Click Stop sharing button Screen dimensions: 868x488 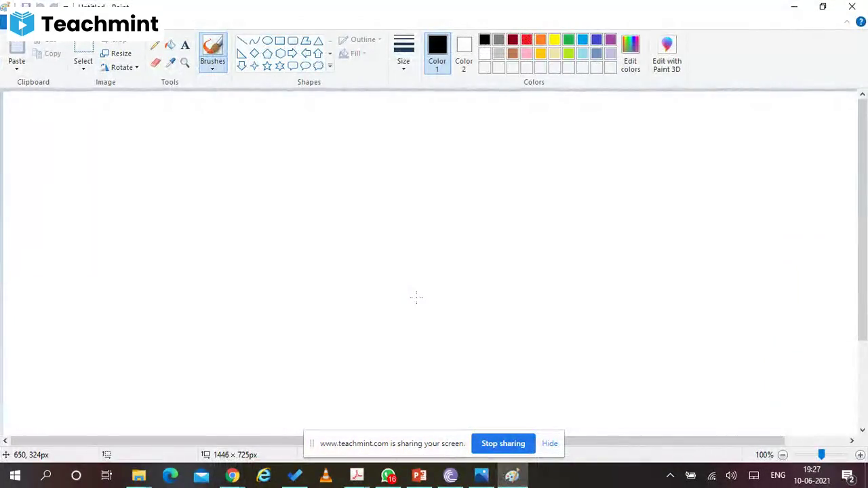click(x=503, y=443)
